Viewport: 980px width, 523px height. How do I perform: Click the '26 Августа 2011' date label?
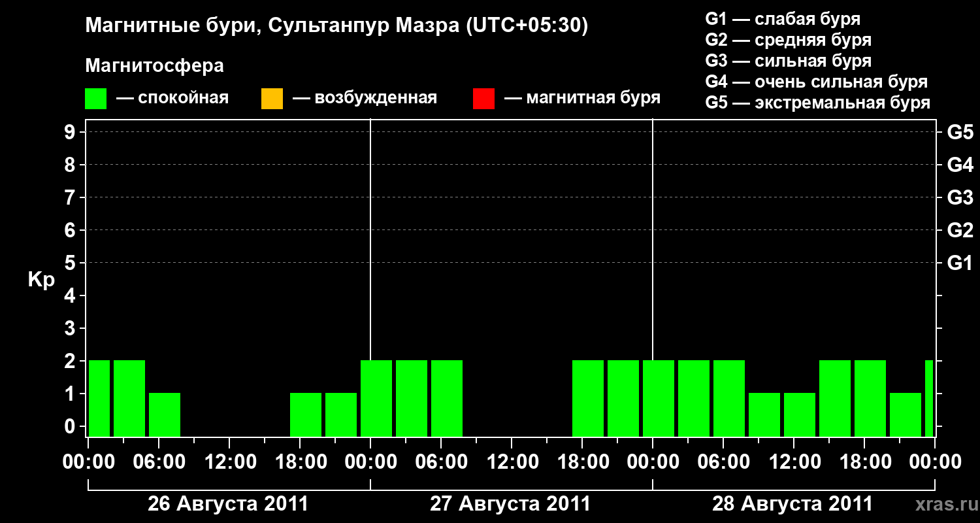[228, 504]
